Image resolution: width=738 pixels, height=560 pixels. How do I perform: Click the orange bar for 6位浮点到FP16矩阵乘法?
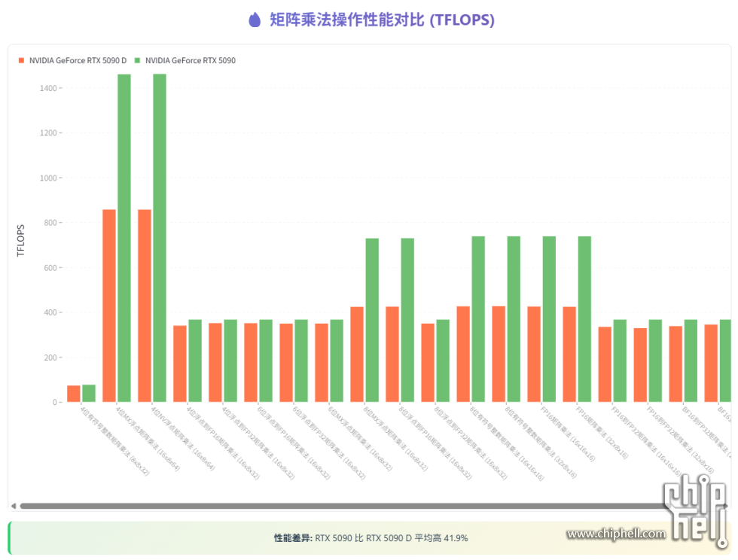(x=251, y=362)
